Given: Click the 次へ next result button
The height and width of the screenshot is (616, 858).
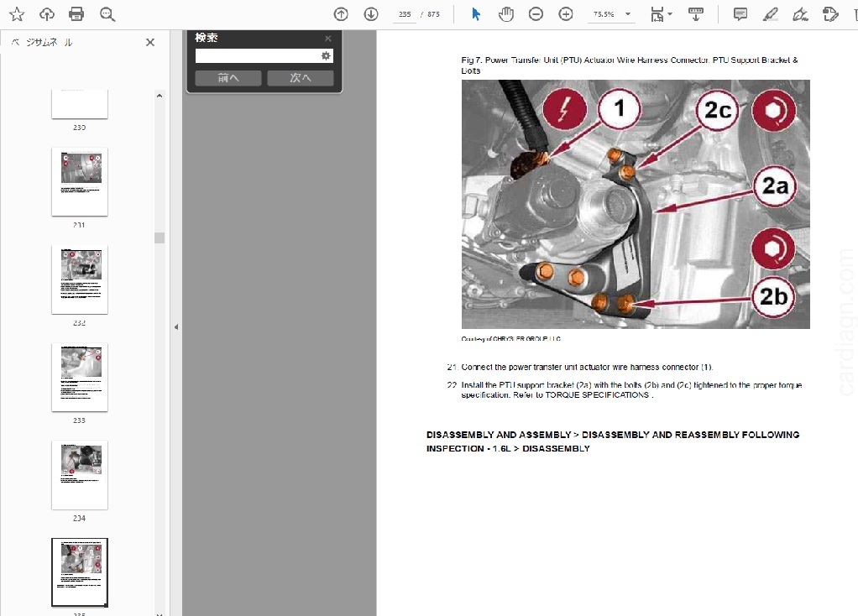Looking at the screenshot, I should click(x=301, y=78).
